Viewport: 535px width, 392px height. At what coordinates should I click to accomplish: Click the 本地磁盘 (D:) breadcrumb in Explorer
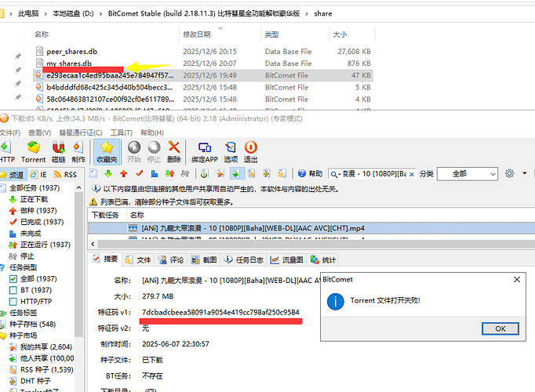click(73, 13)
